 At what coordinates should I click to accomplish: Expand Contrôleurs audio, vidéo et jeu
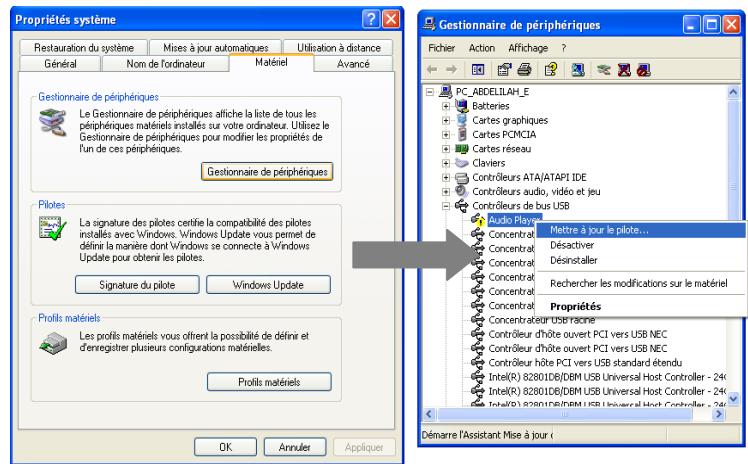click(x=445, y=192)
